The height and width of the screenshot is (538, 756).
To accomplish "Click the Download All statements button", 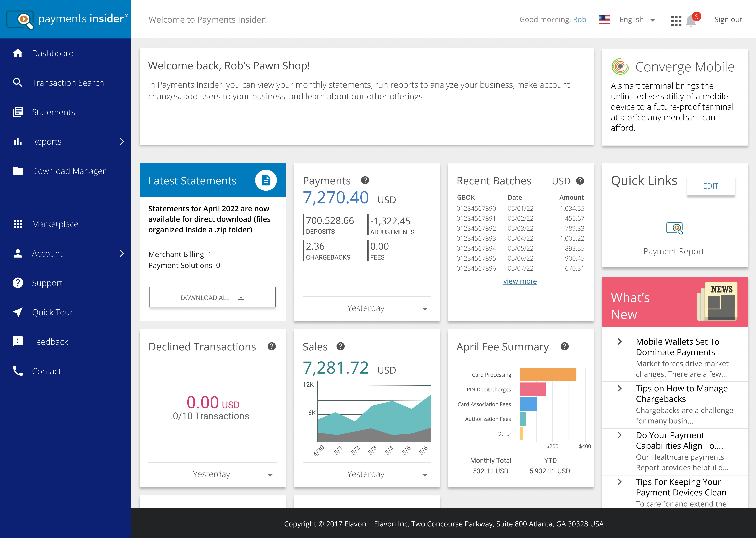I will coord(212,297).
